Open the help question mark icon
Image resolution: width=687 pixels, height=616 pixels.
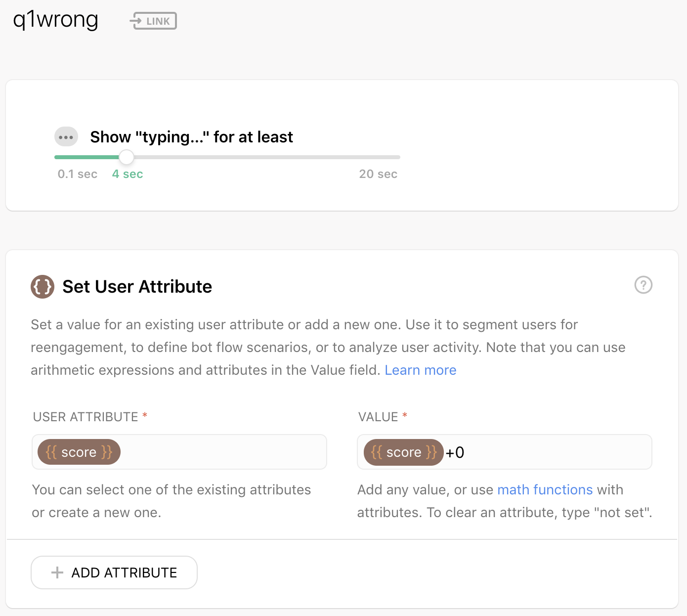pyautogui.click(x=644, y=285)
